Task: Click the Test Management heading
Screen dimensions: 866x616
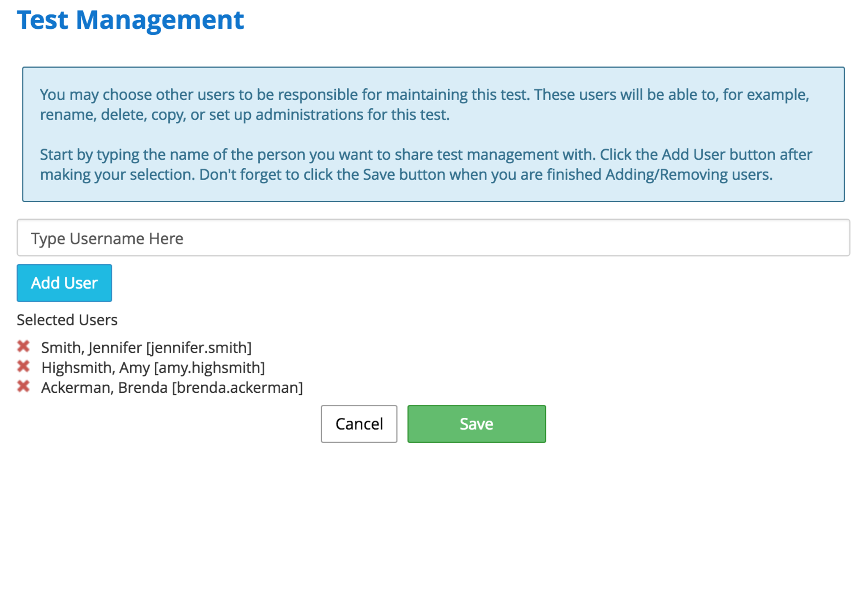Action: coord(130,20)
